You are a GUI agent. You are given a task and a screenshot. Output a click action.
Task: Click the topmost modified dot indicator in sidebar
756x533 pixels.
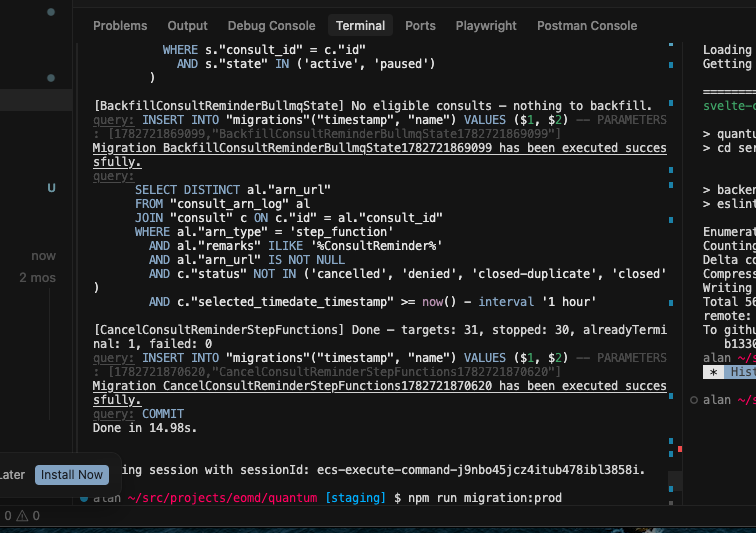[x=51, y=12]
